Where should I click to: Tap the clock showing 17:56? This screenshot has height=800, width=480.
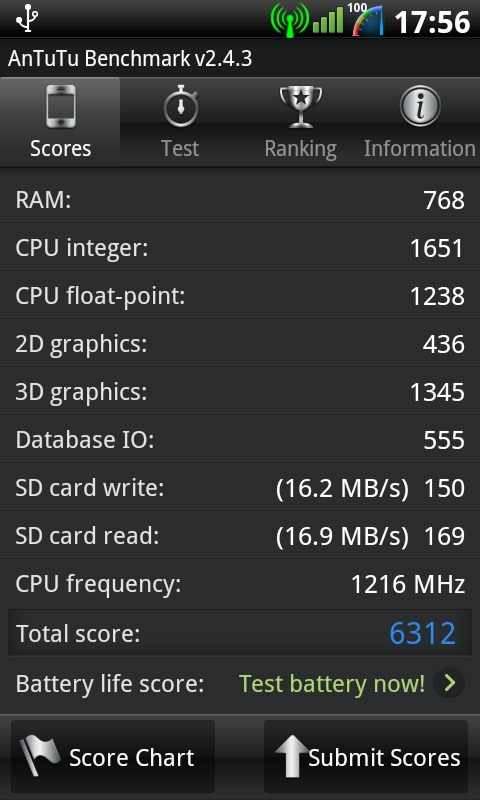tap(433, 22)
